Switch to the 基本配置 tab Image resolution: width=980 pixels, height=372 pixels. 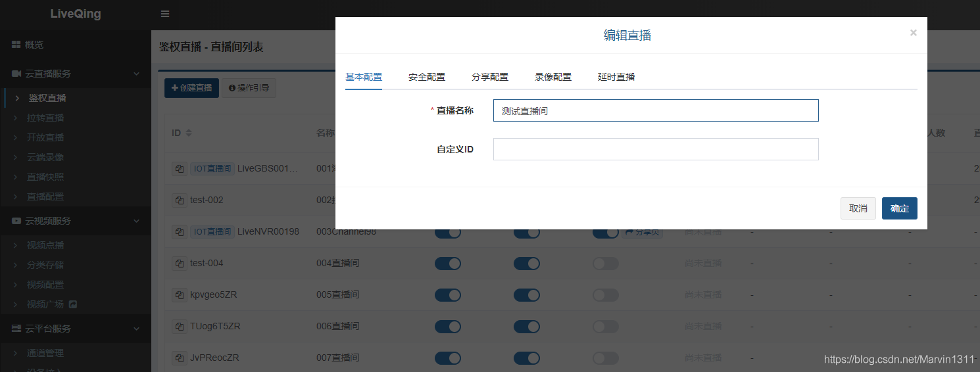[x=364, y=77]
